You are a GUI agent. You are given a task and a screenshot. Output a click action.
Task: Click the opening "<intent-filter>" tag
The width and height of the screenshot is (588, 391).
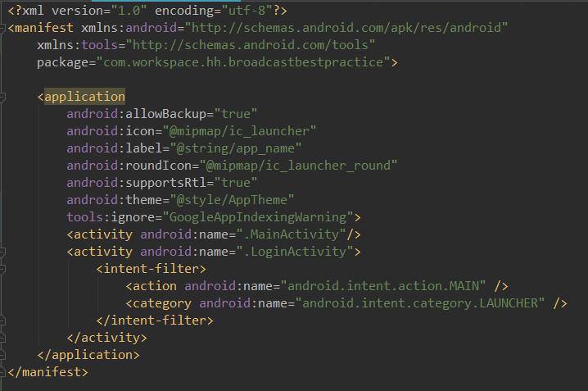coord(152,269)
